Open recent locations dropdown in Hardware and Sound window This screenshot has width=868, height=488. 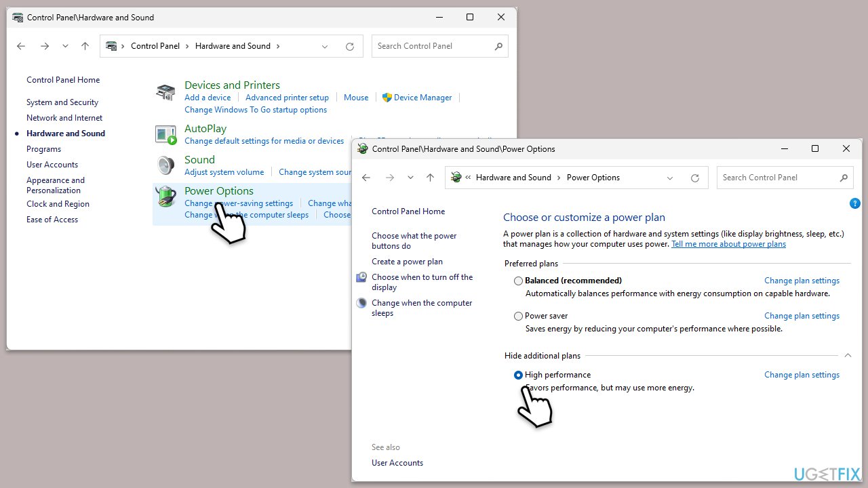click(65, 46)
